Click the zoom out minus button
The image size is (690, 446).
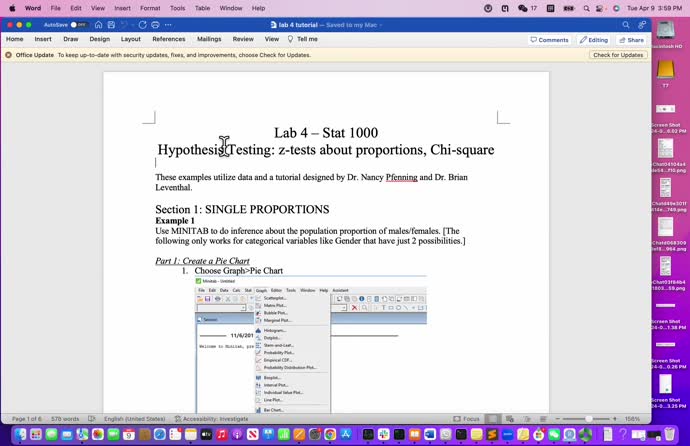[x=558, y=419]
